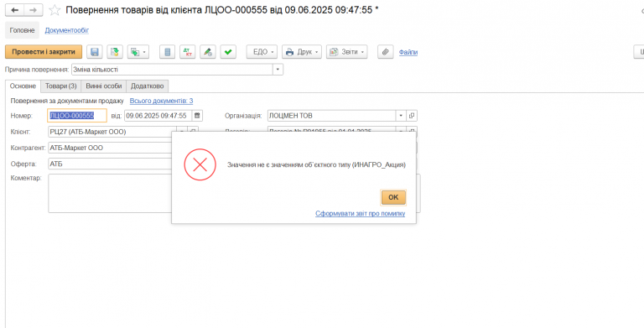Switch to Товари (3) tab

tap(60, 86)
